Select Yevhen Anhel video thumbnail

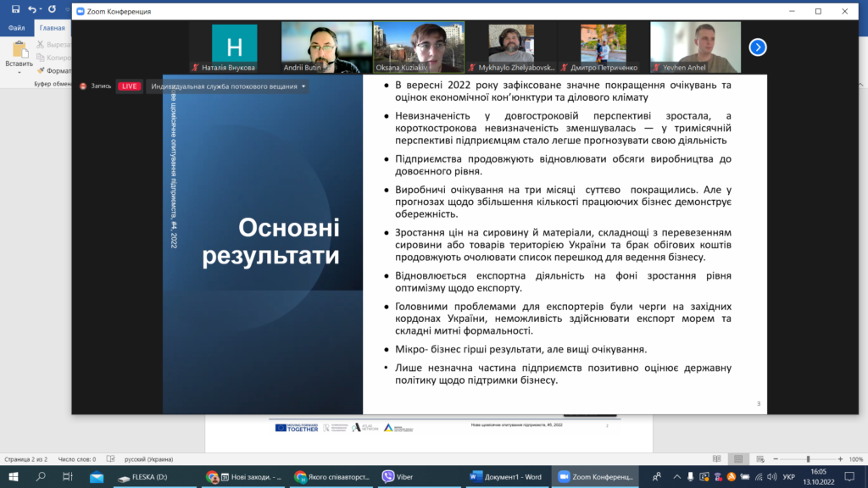coord(696,47)
